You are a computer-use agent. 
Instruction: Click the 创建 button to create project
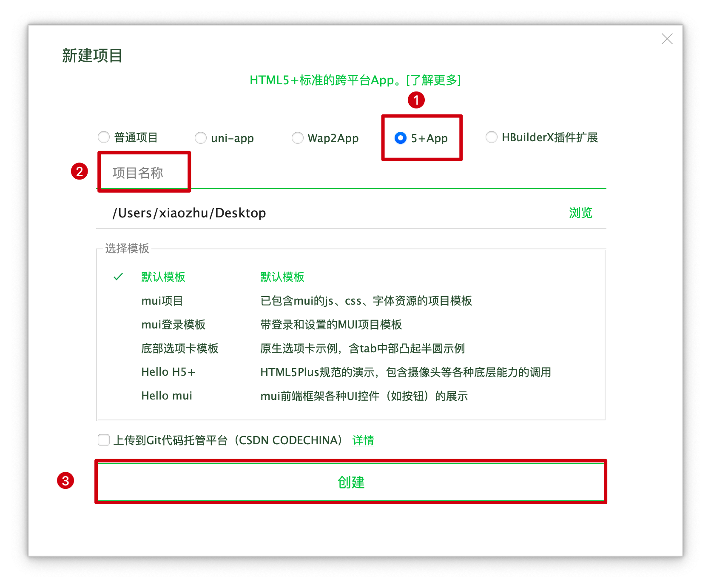[351, 482]
